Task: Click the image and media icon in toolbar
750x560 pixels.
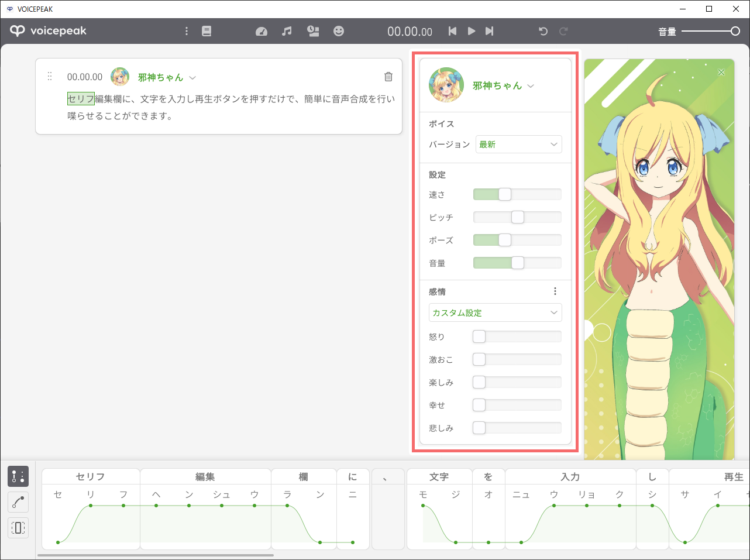Action: [x=313, y=31]
